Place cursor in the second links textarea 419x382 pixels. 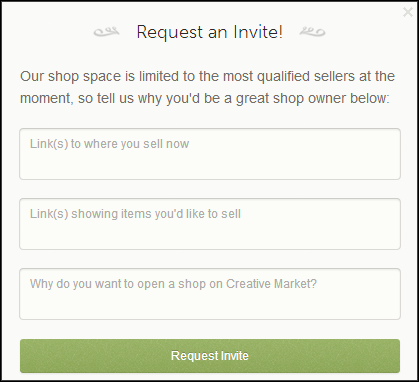[x=210, y=224]
